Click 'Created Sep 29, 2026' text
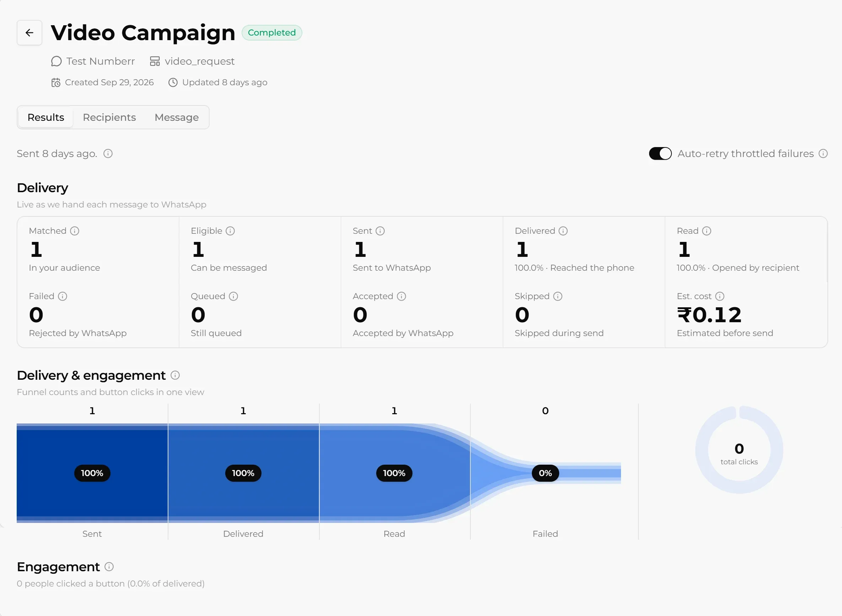Image resolution: width=842 pixels, height=616 pixels. tap(109, 82)
